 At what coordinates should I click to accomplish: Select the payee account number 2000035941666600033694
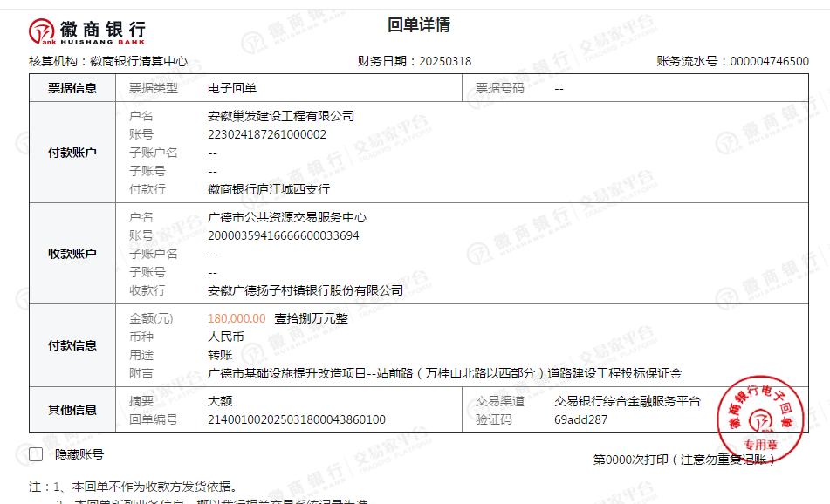284,235
